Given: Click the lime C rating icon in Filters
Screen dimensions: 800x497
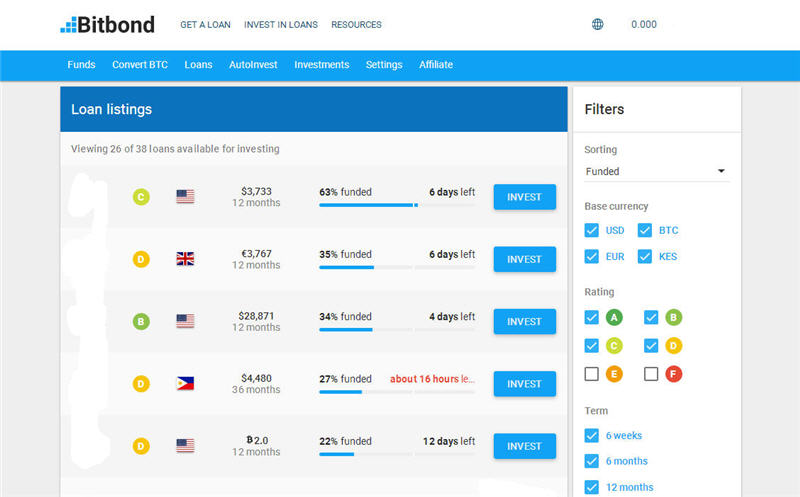Looking at the screenshot, I should pyautogui.click(x=614, y=346).
